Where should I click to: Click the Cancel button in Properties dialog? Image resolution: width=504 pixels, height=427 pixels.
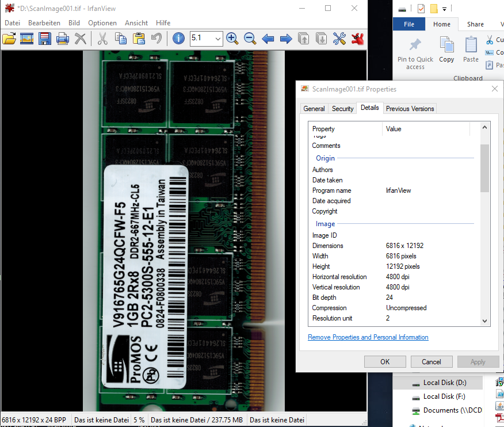[432, 362]
